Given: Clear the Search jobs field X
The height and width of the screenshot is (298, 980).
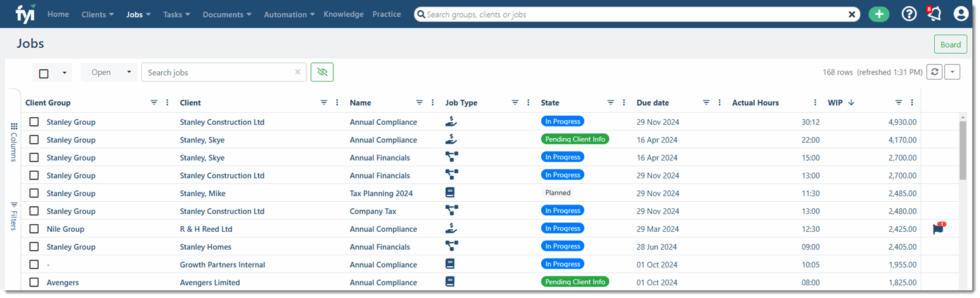Looking at the screenshot, I should [298, 72].
